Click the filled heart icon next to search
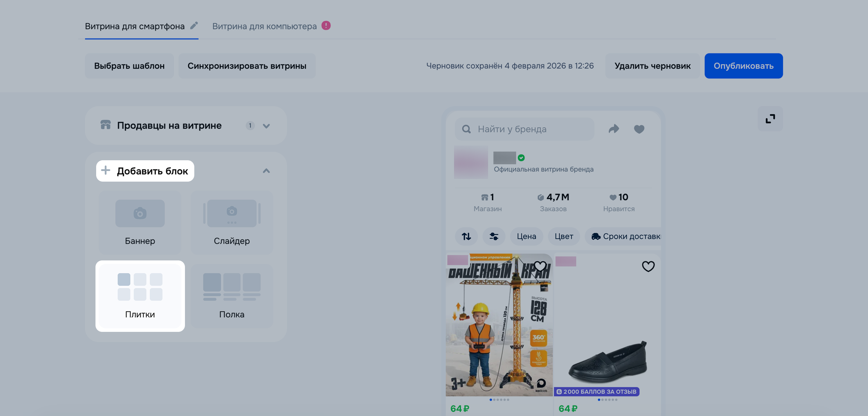This screenshot has height=416, width=868. 639,129
